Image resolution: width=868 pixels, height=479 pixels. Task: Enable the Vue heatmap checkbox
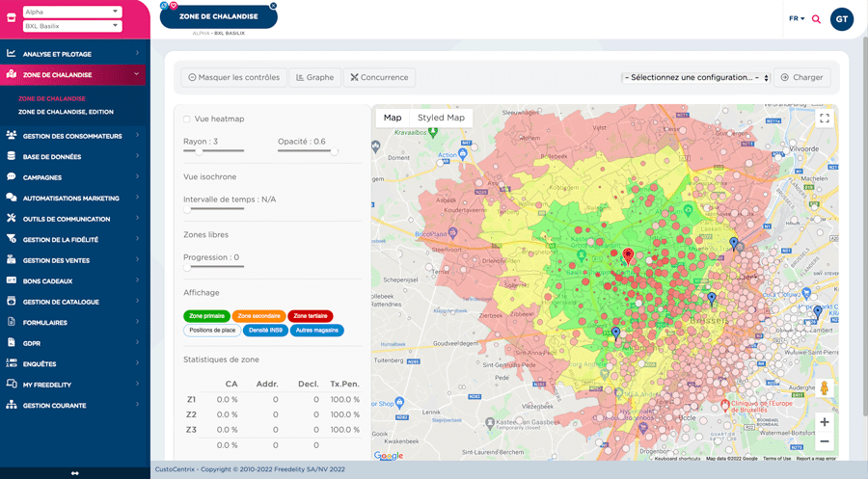tap(187, 119)
